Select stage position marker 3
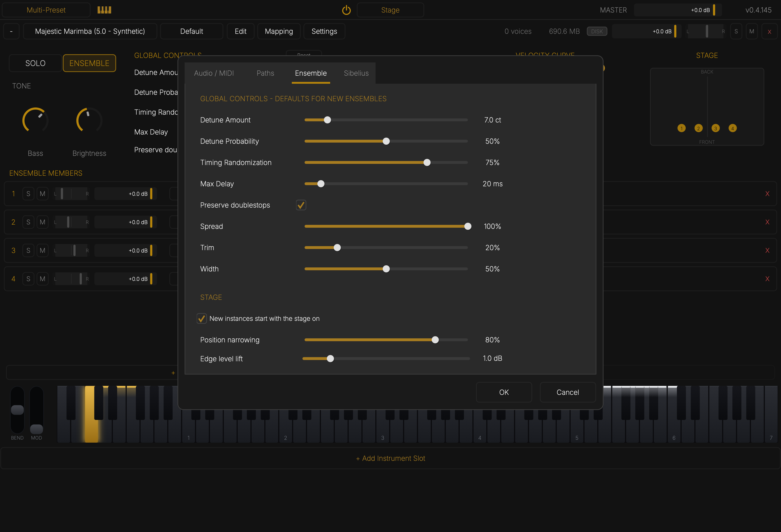The height and width of the screenshot is (532, 781). coord(715,128)
